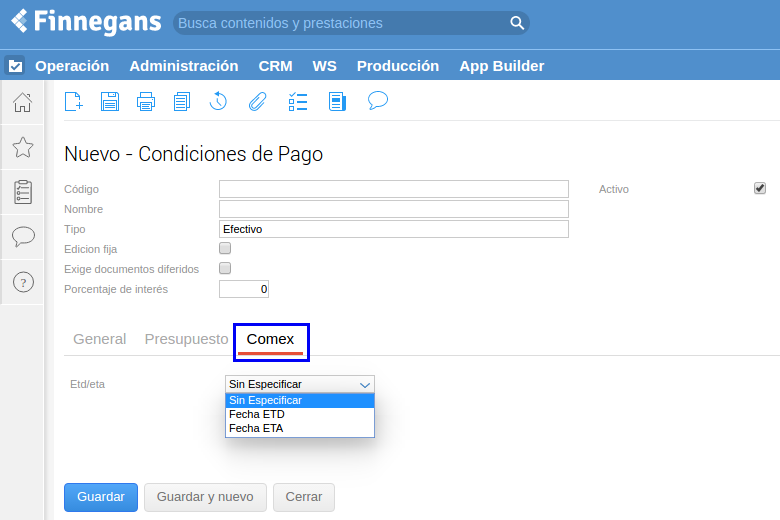Go to home in the sidebar
780x520 pixels.
pos(22,102)
